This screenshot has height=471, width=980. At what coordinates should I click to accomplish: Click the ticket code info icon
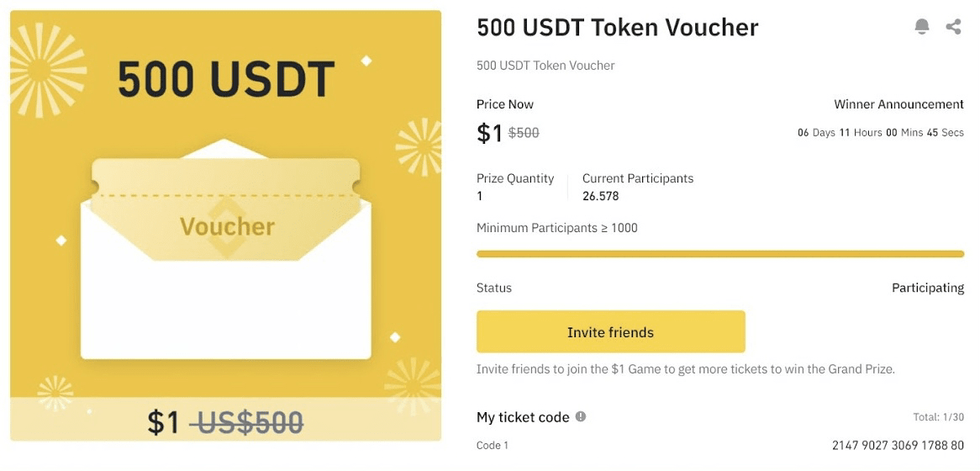pos(581,417)
